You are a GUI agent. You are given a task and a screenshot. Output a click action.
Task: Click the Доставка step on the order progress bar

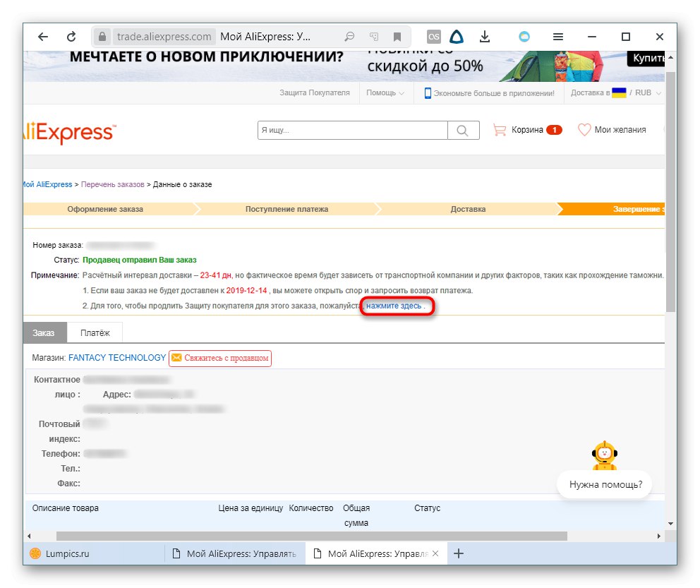pyautogui.click(x=467, y=209)
